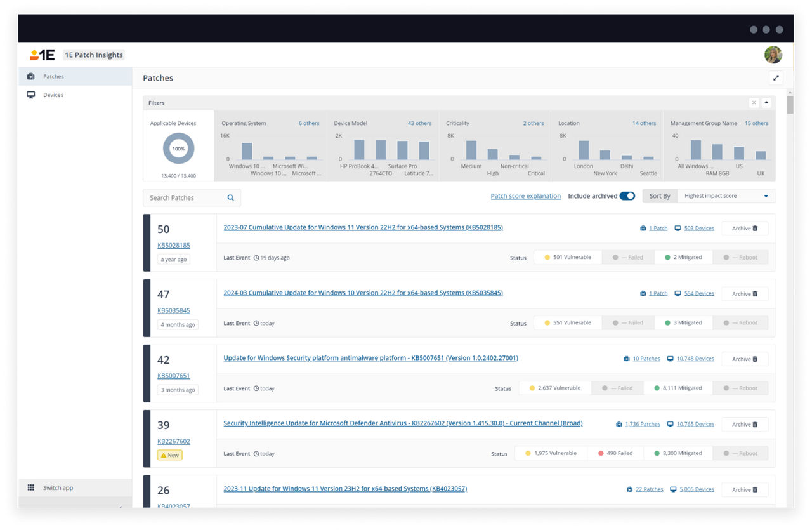Open the KB5028185 cumulative update title link
Viewport: 812px width, 530px height.
pyautogui.click(x=363, y=227)
